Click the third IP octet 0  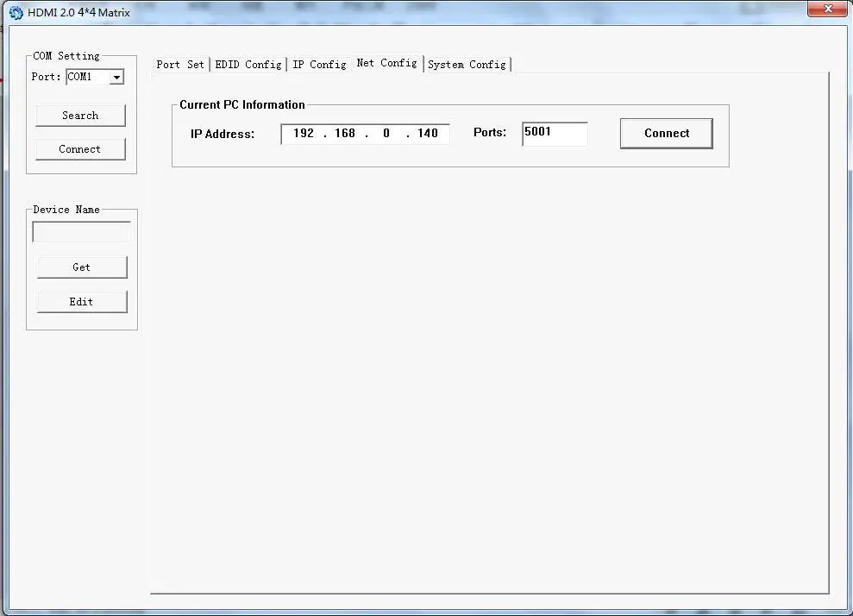(386, 134)
